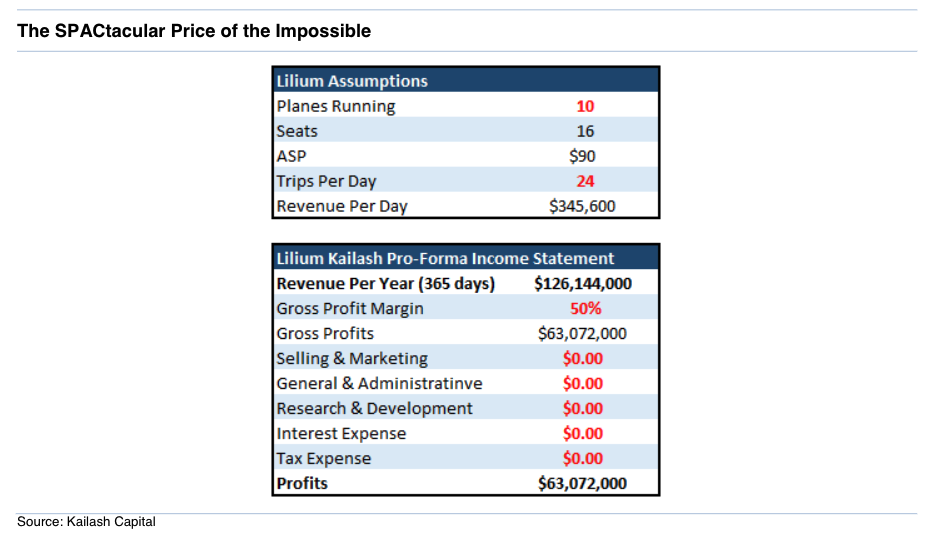Click the Planes Running value 10
The width and height of the screenshot is (927, 535).
585,106
